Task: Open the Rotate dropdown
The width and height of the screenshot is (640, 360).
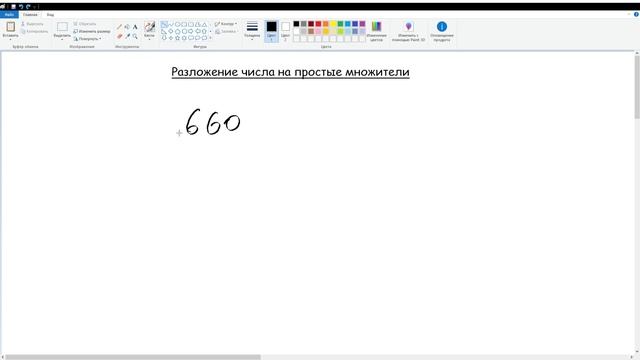Action: point(87,39)
